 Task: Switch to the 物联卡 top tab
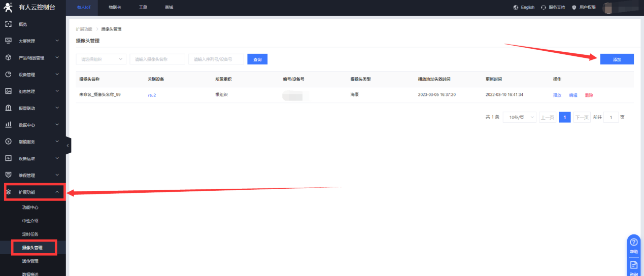[x=115, y=8]
